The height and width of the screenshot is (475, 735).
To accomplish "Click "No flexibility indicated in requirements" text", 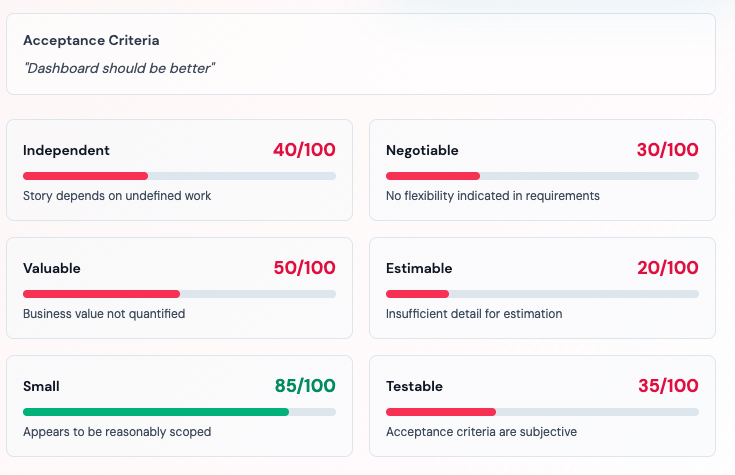I will pos(493,196).
